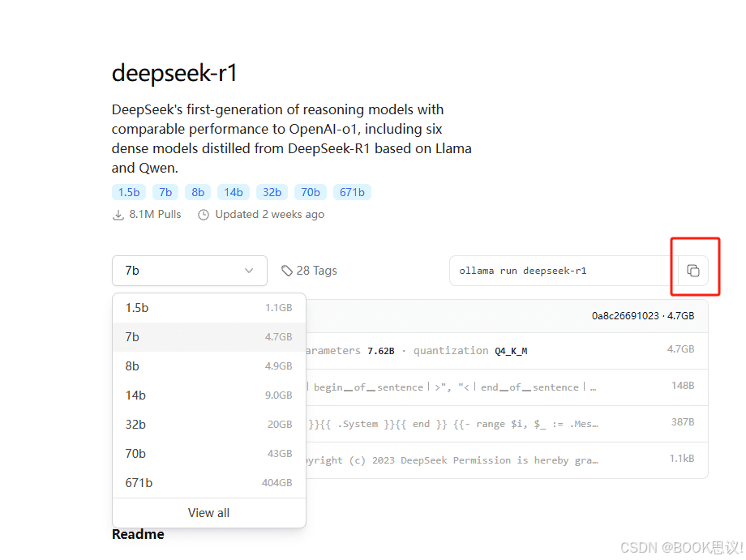This screenshot has width=746, height=560.
Task: Click the 1.5b blue tag badge
Action: (x=129, y=192)
